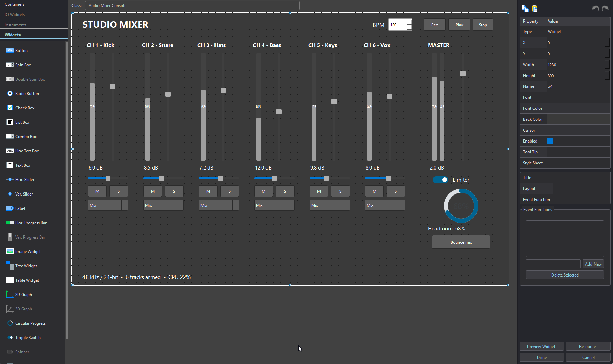Select the Spin Box widget icon
This screenshot has height=364, width=613.
point(10,65)
